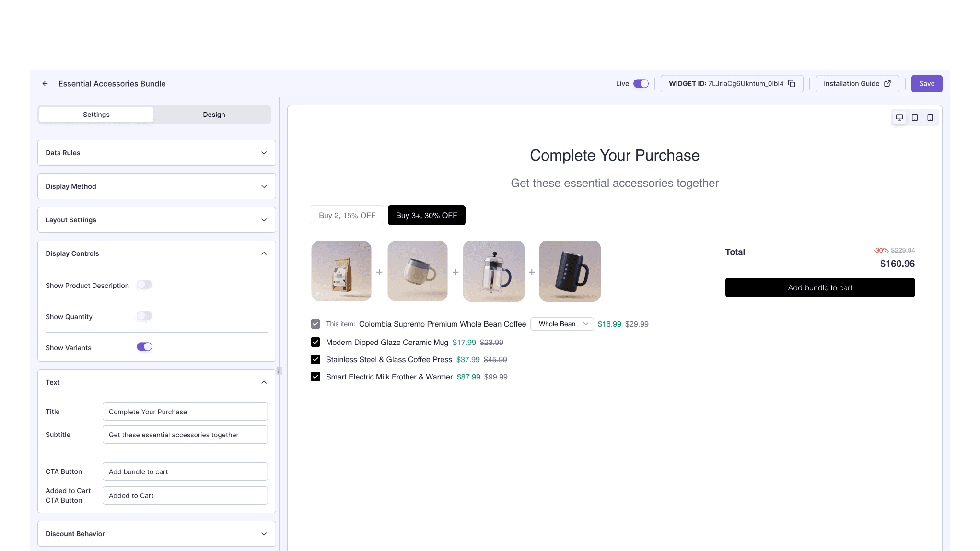Enable the Show Quantity toggle
The image size is (980, 551).
click(x=144, y=316)
